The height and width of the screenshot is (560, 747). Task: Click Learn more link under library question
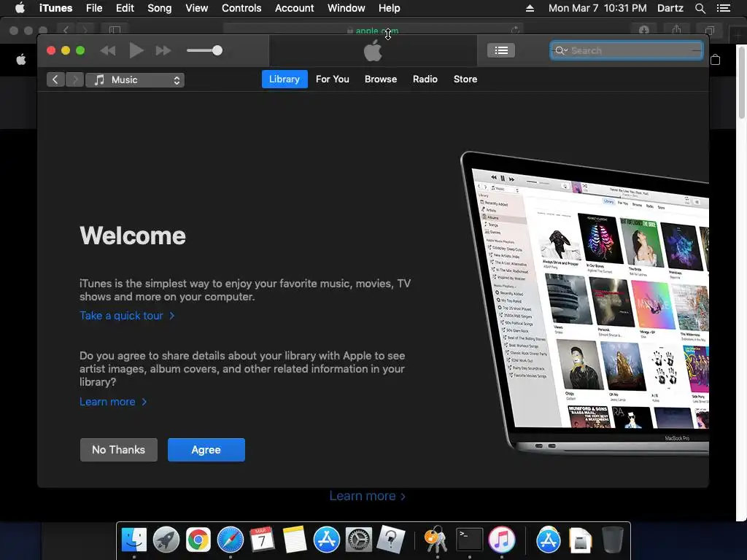pos(113,402)
